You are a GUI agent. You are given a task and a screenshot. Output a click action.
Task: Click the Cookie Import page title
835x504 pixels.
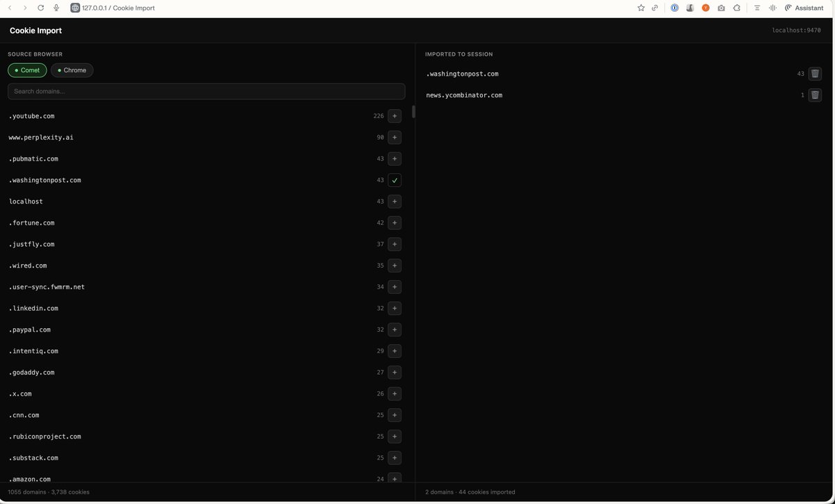pyautogui.click(x=35, y=31)
